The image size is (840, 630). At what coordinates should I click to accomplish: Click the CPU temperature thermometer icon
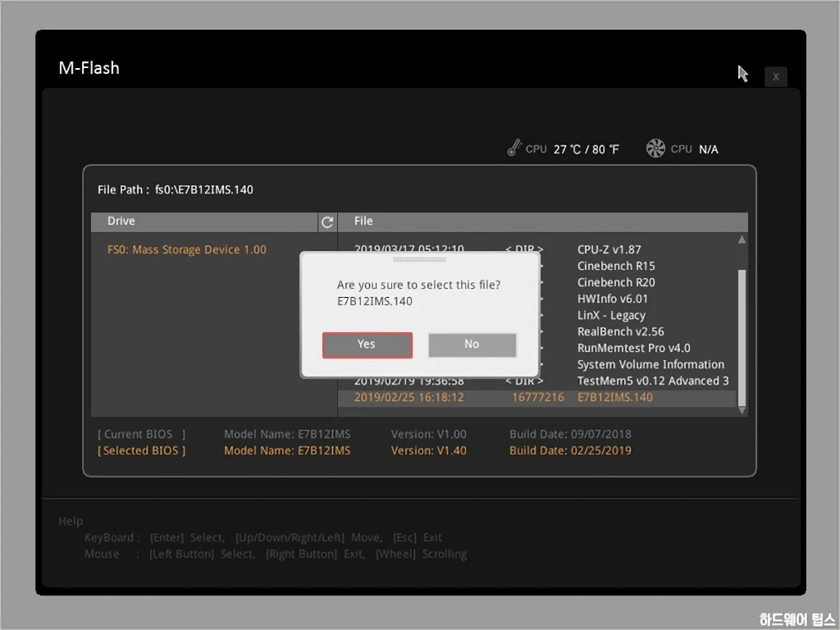(514, 148)
